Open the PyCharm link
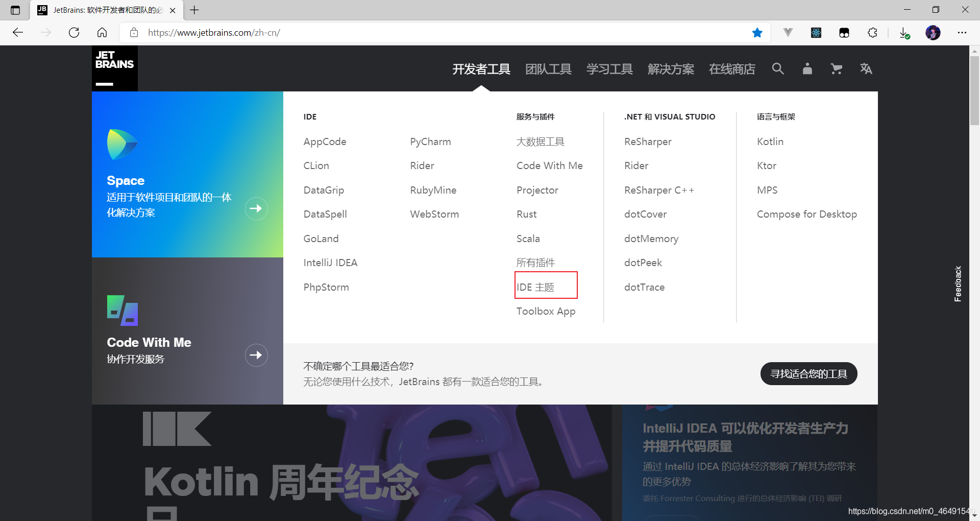 point(430,141)
